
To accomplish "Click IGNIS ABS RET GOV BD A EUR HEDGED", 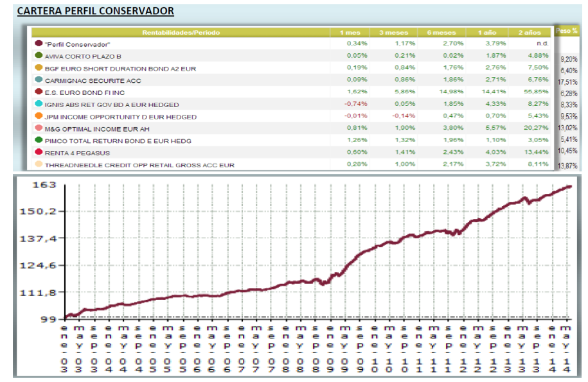I will 112,105.
